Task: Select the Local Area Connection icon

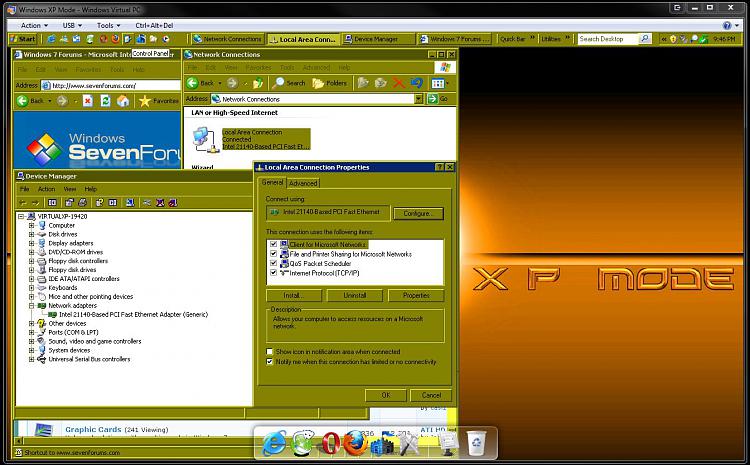Action: point(205,140)
